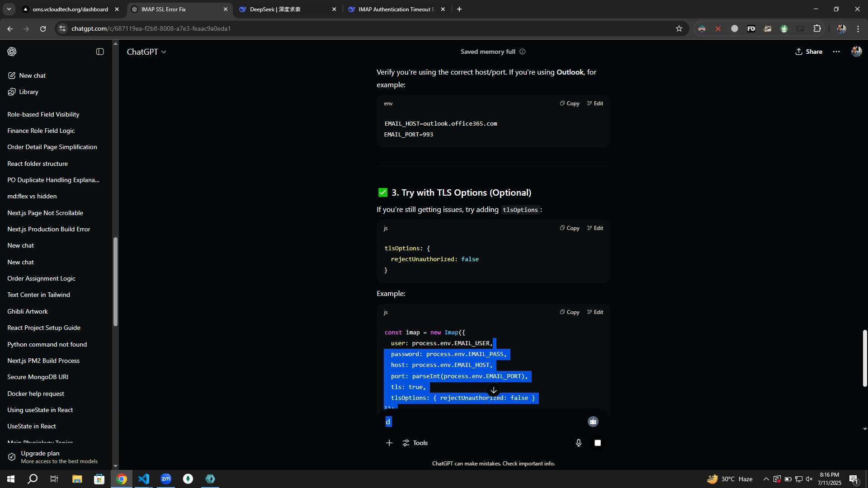
Task: Open the Library section
Action: pos(24,92)
